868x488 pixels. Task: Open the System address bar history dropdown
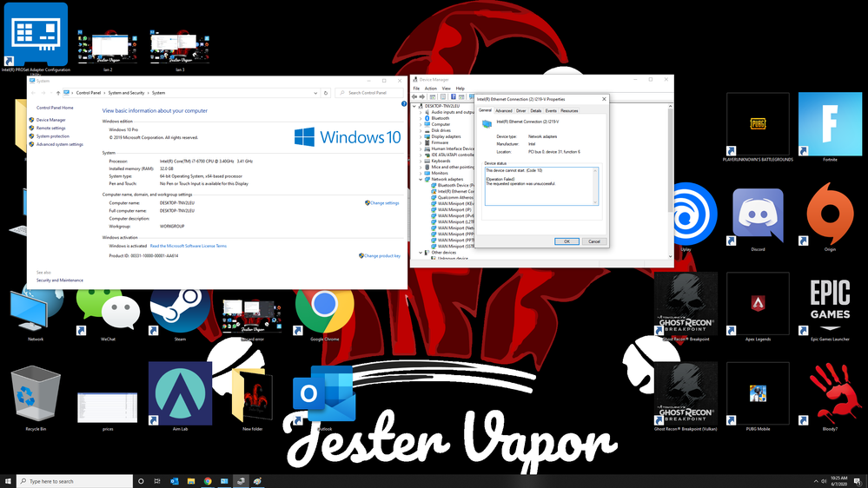click(315, 93)
